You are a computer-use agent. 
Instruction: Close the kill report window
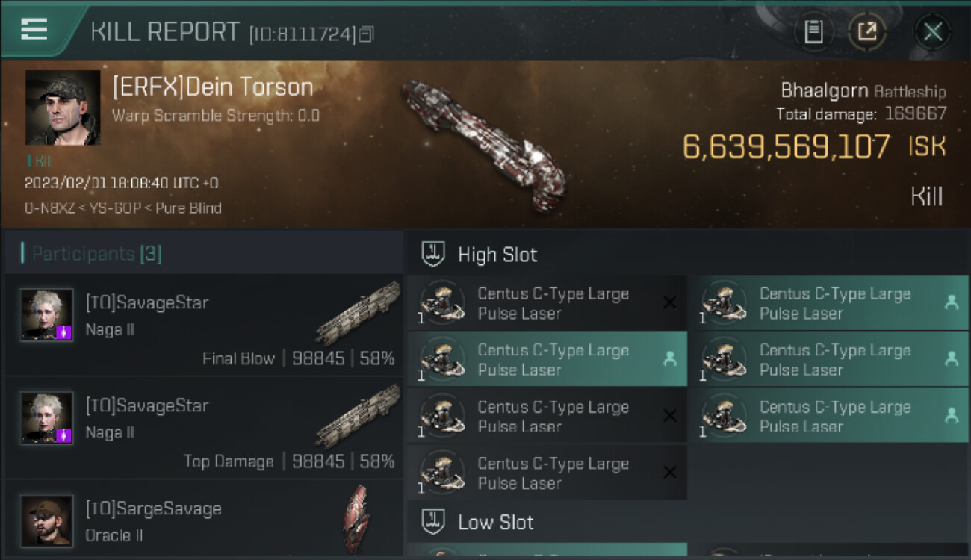click(x=933, y=31)
